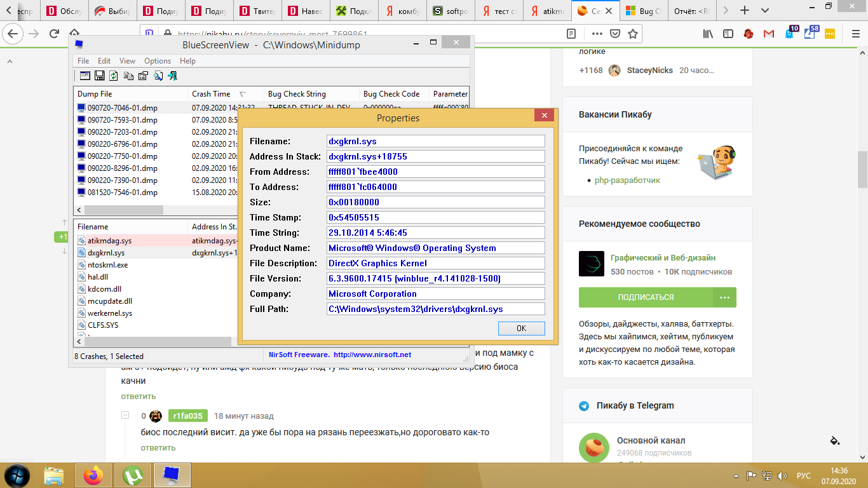Image resolution: width=868 pixels, height=488 pixels.
Task: Switch to the softpo browser tab
Action: tap(452, 11)
